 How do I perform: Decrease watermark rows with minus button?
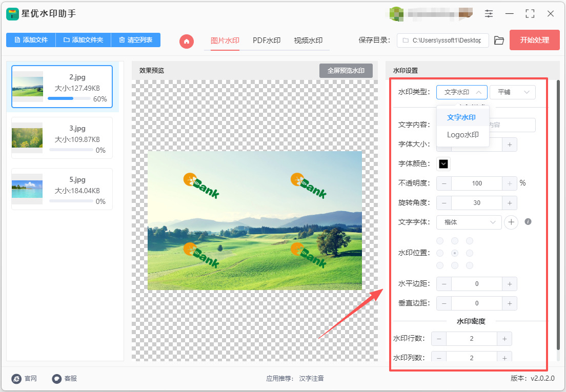(439, 339)
